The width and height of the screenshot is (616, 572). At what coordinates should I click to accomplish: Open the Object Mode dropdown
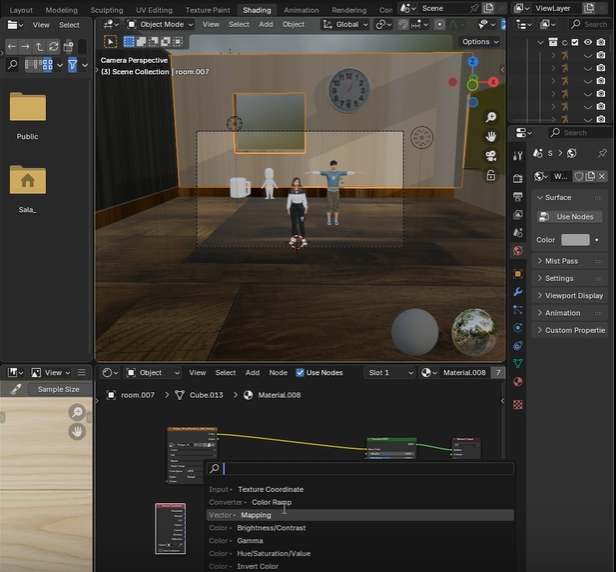[159, 24]
